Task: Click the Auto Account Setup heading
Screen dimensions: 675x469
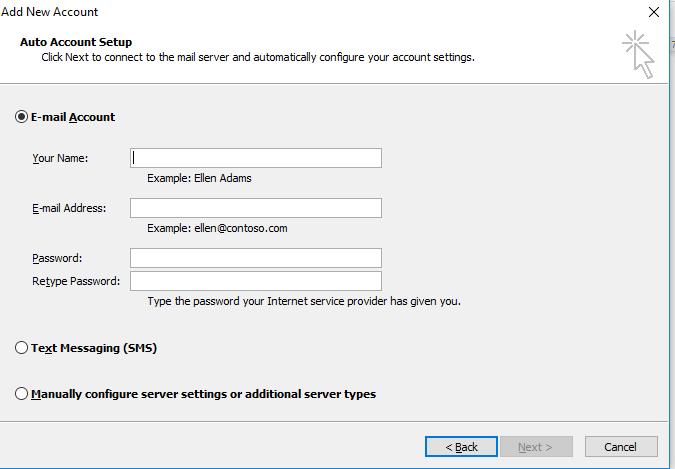Action: tap(76, 42)
